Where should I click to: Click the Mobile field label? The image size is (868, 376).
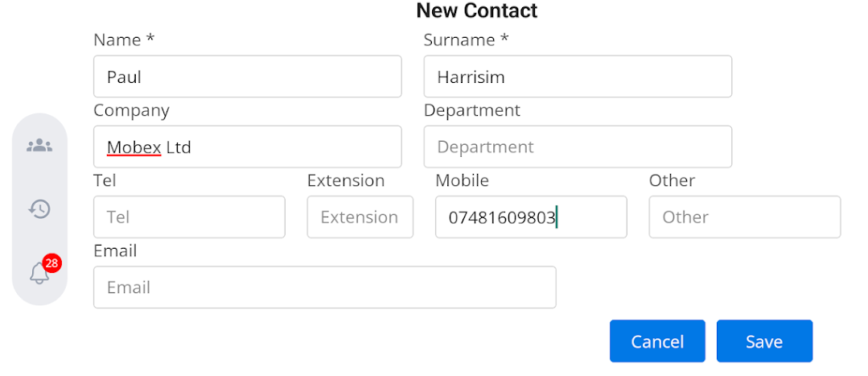click(x=462, y=180)
